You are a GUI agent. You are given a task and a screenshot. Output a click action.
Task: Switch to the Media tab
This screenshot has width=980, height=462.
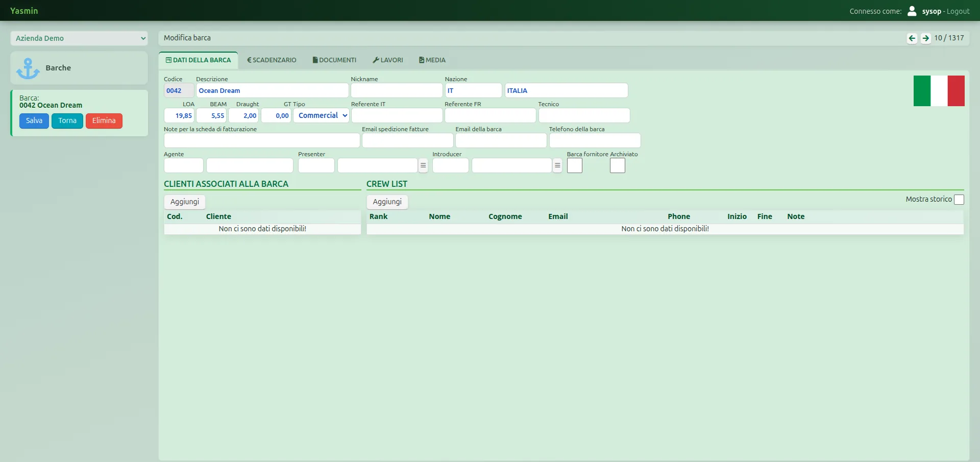click(432, 60)
